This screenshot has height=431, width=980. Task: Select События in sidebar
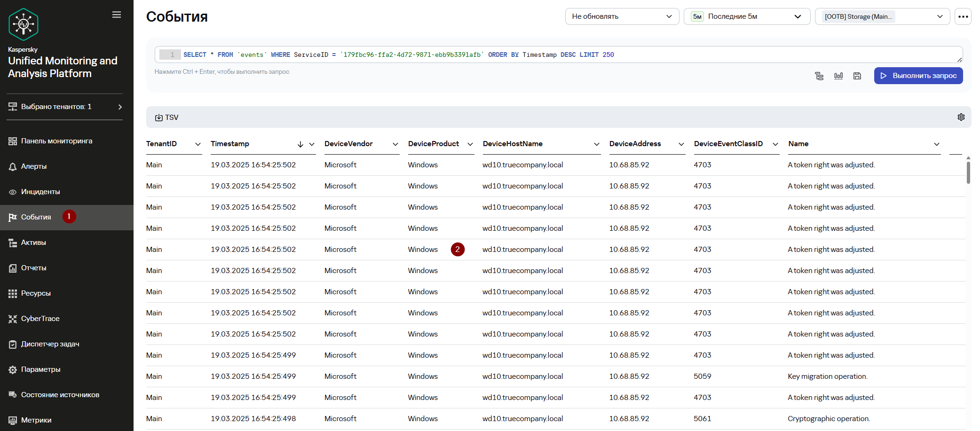point(67,217)
